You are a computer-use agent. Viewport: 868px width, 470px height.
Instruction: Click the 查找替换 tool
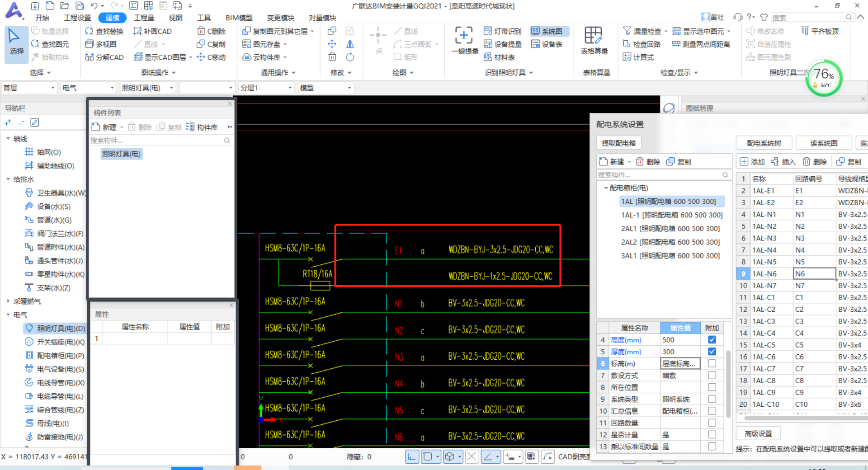click(x=104, y=31)
